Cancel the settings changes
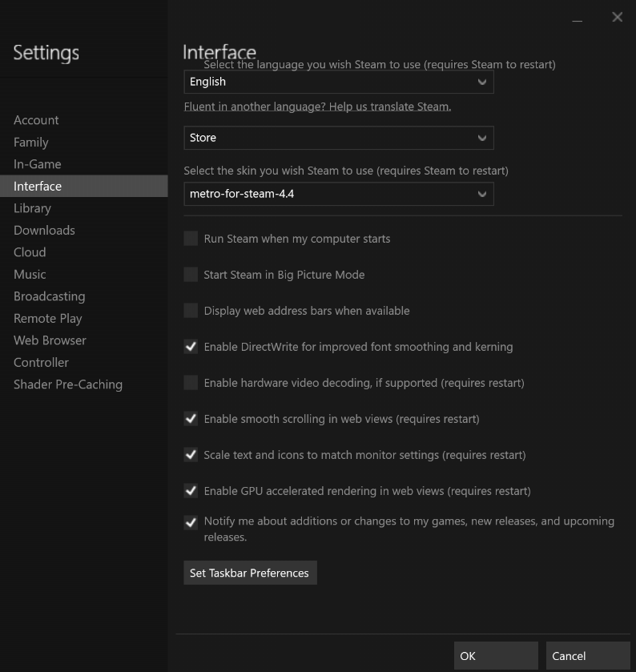Screen dimensions: 636x672 (587, 656)
